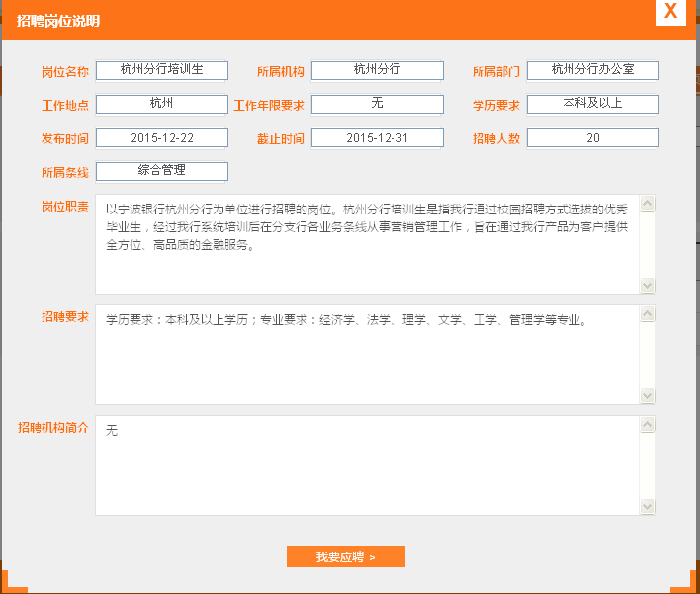This screenshot has width=700, height=594.
Task: Click the 发布时间 label
Action: tap(65, 138)
